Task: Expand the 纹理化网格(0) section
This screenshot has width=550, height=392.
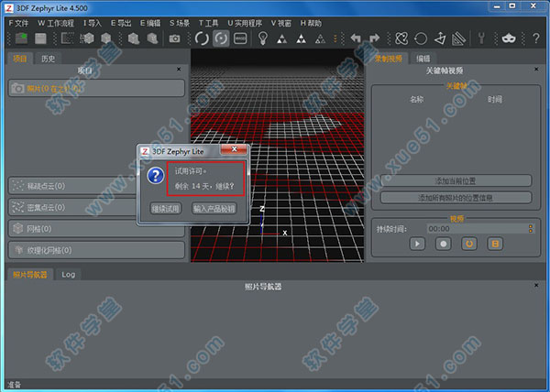Action: 96,250
